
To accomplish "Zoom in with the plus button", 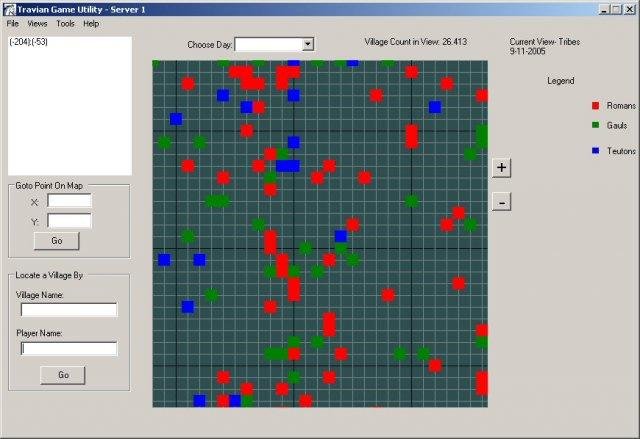I will [x=501, y=168].
